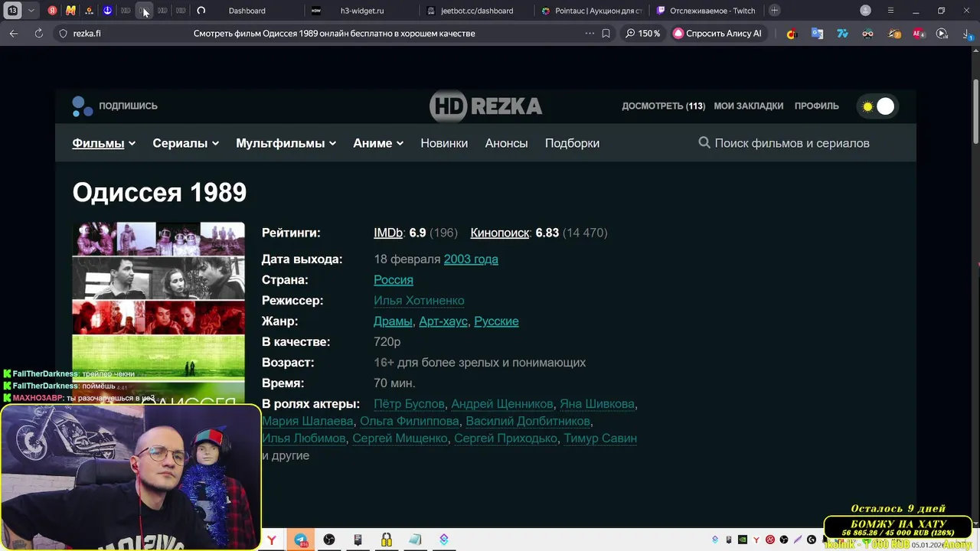Click the search magnifier icon

tap(704, 142)
